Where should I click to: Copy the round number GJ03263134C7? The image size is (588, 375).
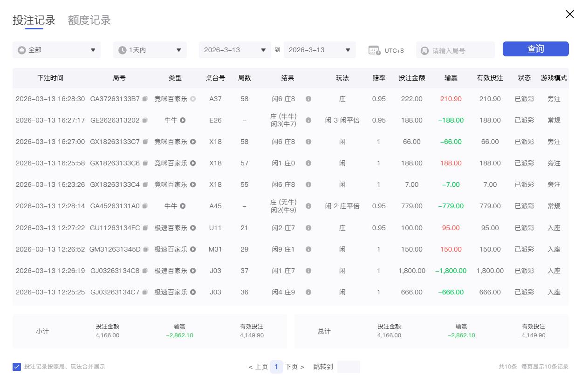(146, 292)
